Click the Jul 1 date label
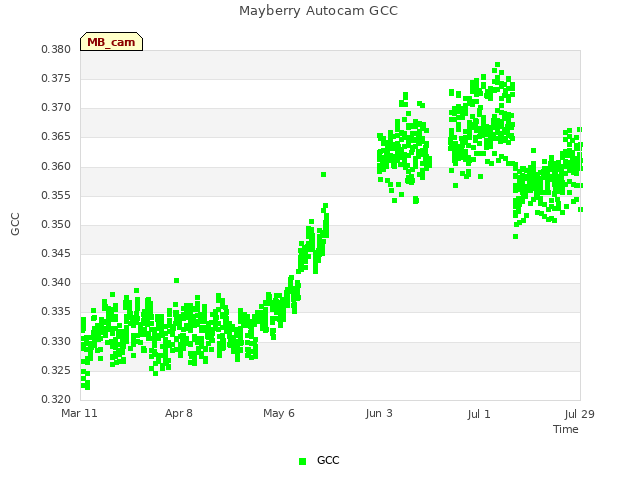The image size is (640, 480). pyautogui.click(x=479, y=414)
